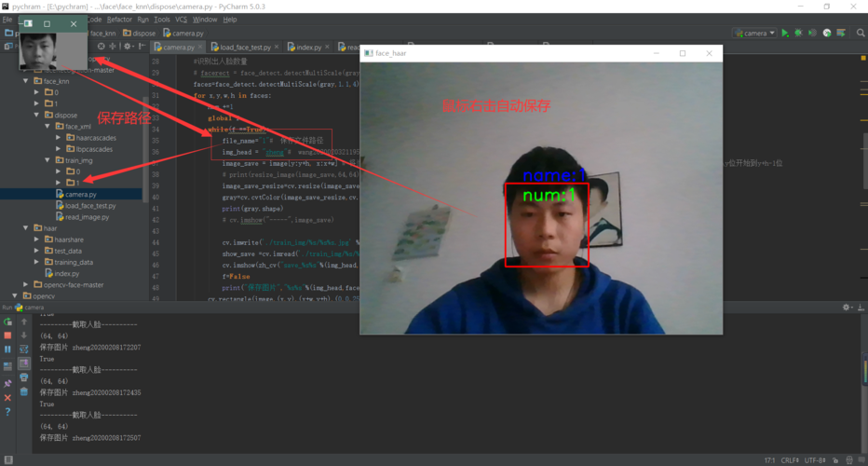The height and width of the screenshot is (466, 868).
Task: Open UTF-8 encoding selector
Action: click(815, 460)
